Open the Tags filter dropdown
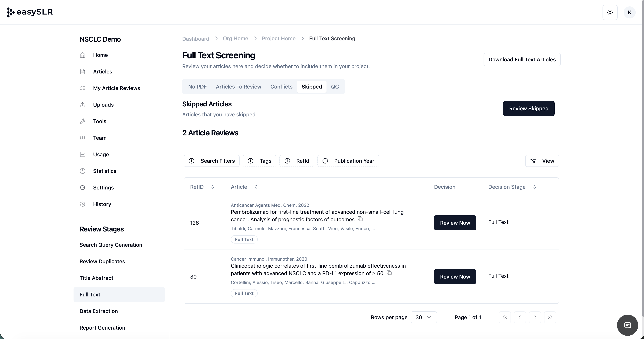The image size is (644, 339). coord(259,161)
